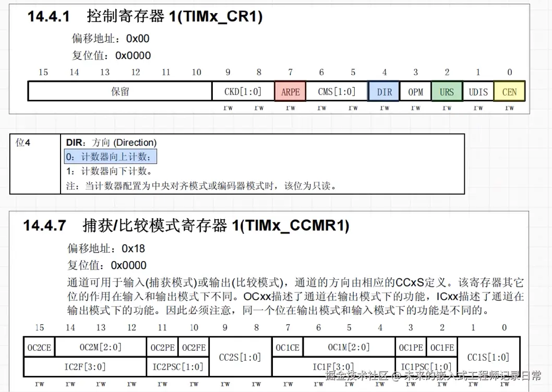Screen dimensions: 552x392
Task: Click the OC1PE field
Action: [x=411, y=347]
